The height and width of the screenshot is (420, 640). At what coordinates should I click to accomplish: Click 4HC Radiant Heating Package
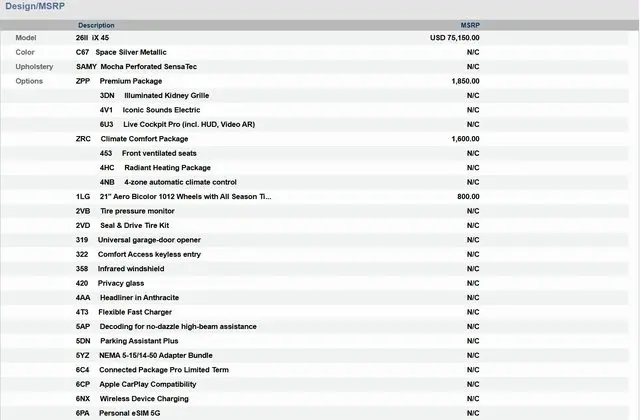point(155,168)
